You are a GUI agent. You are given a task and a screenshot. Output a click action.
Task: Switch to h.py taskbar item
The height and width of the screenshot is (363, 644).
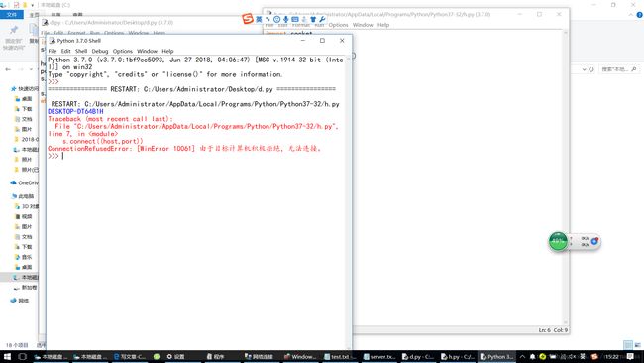click(x=458, y=357)
